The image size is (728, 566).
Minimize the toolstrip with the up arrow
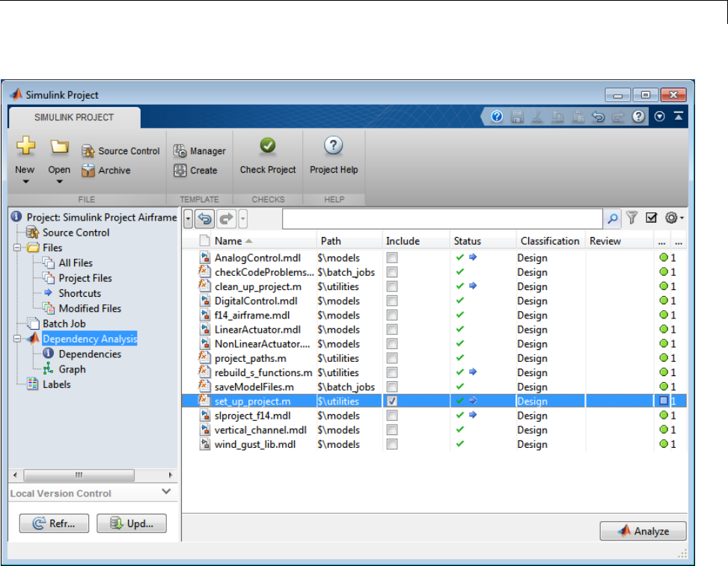679,117
